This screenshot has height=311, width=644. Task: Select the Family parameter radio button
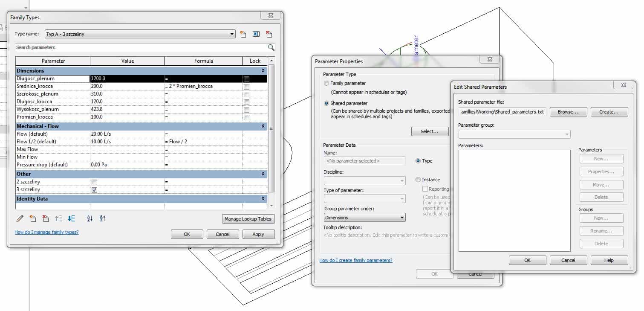click(326, 83)
